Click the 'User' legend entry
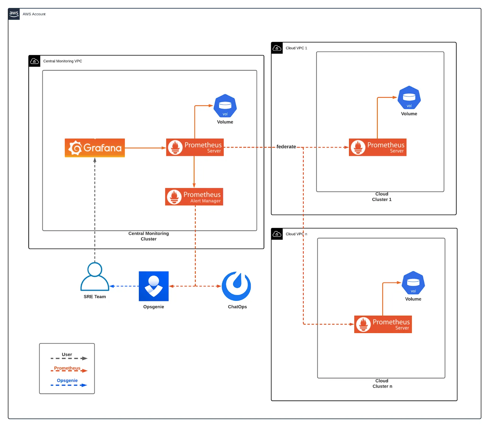 coord(69,356)
